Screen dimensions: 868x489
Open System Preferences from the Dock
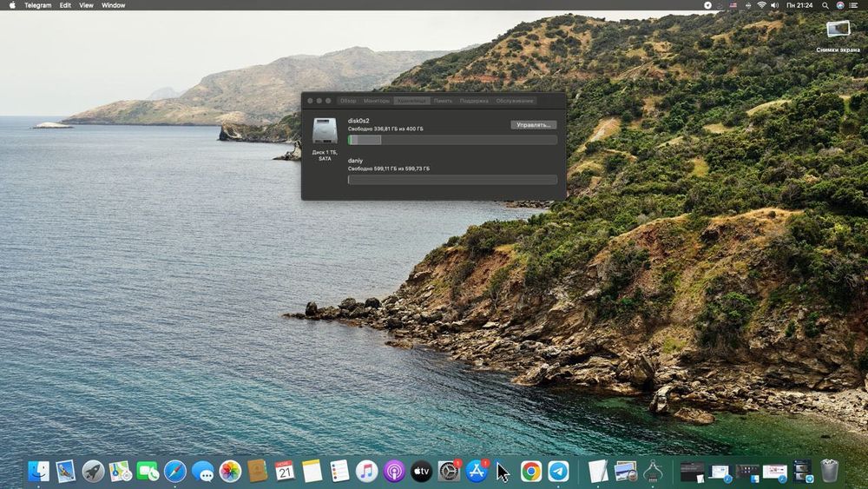449,472
